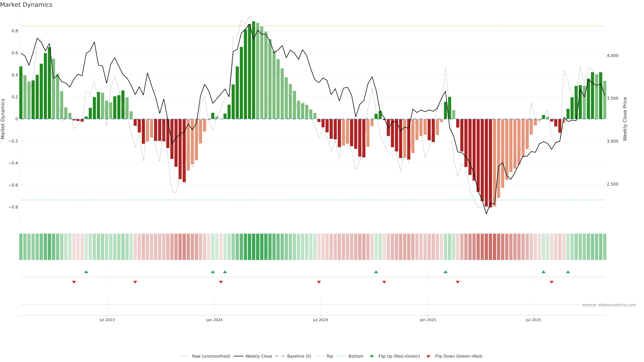Click Flip Up green triangle legend icon

point(372,356)
